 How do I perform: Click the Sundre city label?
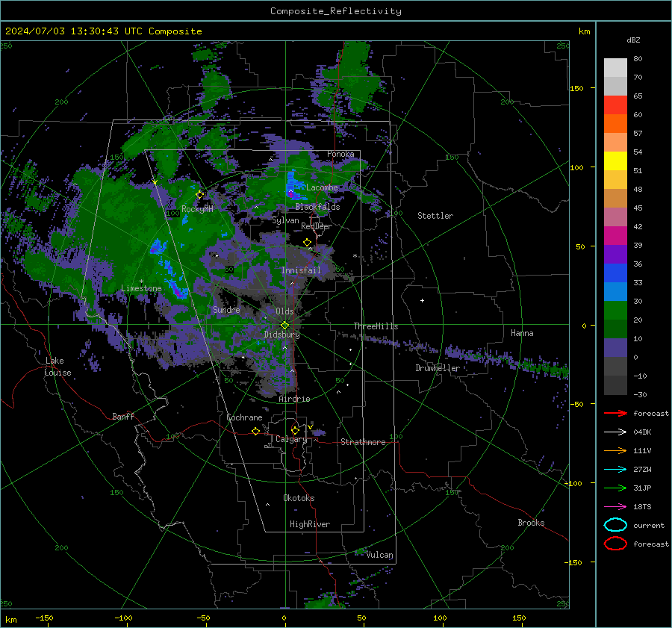click(226, 309)
